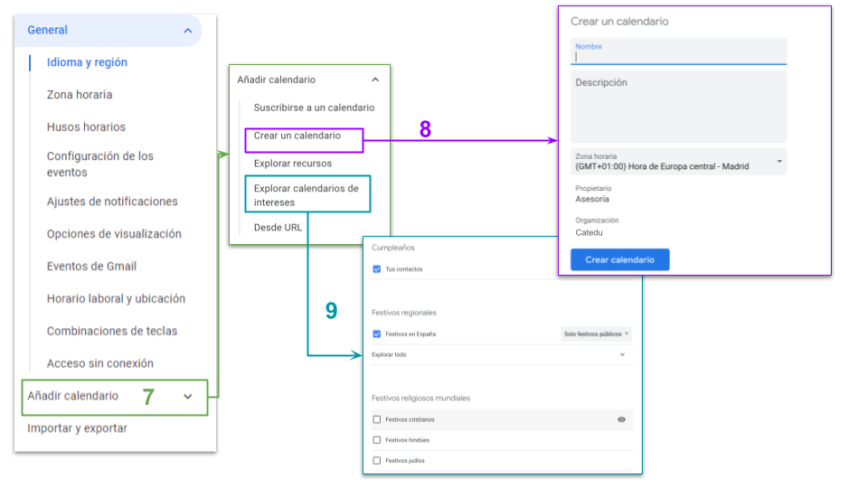
Task: Open Husos horarios settings
Action: click(86, 127)
